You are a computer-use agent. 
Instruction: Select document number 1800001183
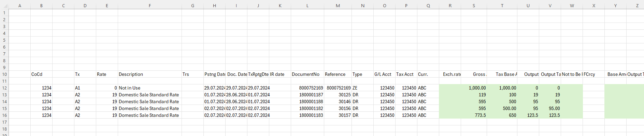coord(307,115)
